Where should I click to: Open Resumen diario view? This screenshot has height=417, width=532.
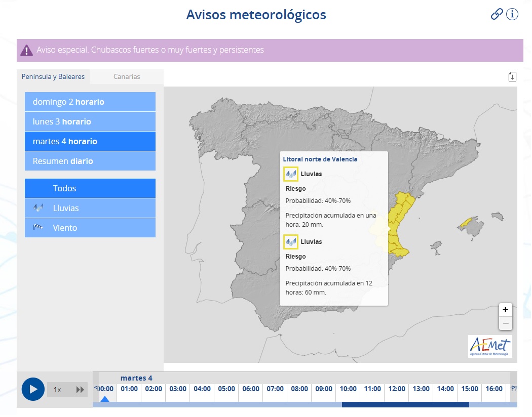pyautogui.click(x=90, y=161)
